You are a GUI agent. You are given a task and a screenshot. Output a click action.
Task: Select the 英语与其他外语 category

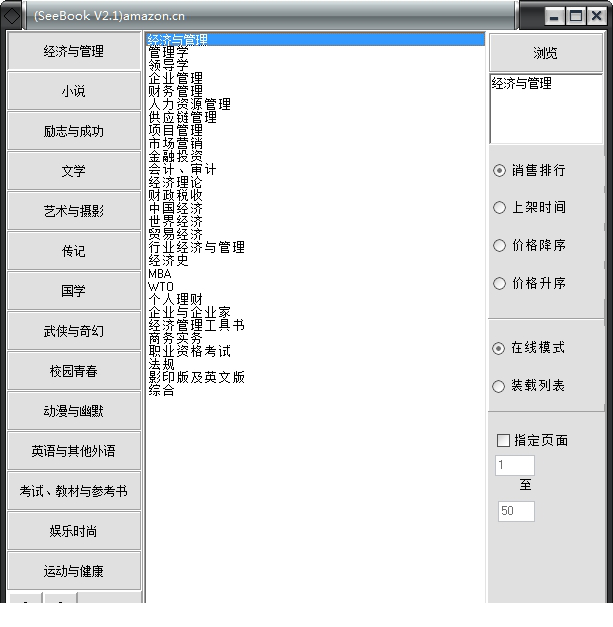(74, 451)
